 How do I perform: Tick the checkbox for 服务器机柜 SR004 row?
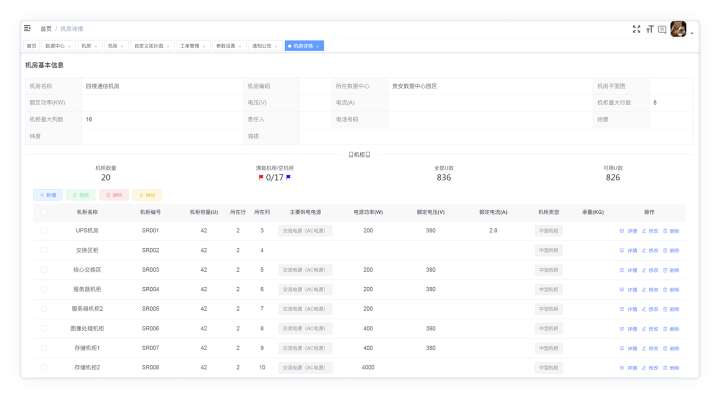click(x=44, y=289)
